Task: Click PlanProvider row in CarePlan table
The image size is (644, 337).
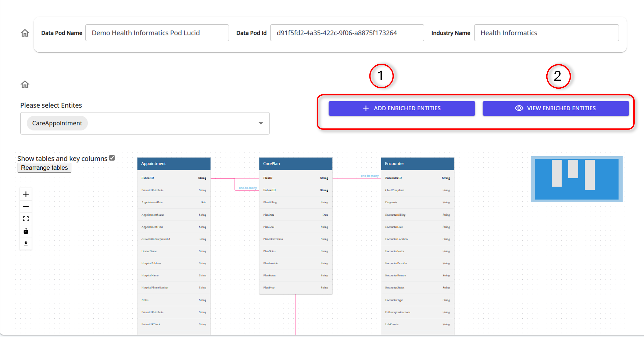Action: (x=296, y=264)
